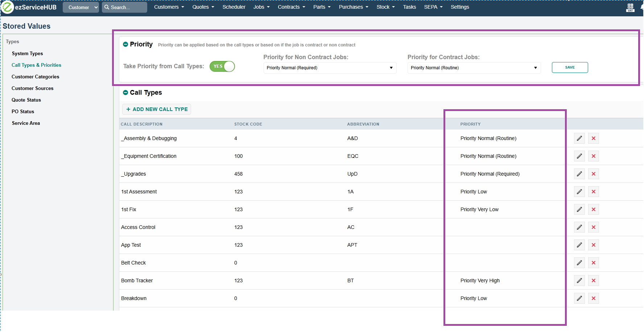
Task: Collapse the Call Types section
Action: (x=125, y=93)
